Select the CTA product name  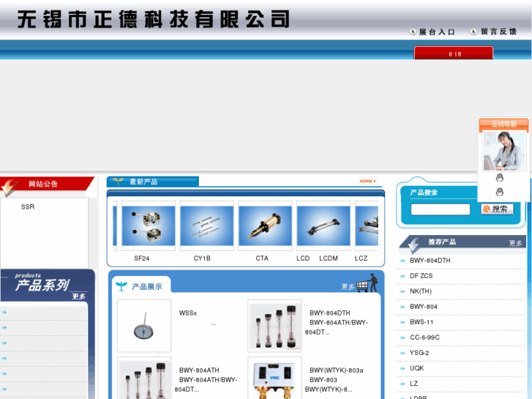pyautogui.click(x=262, y=258)
